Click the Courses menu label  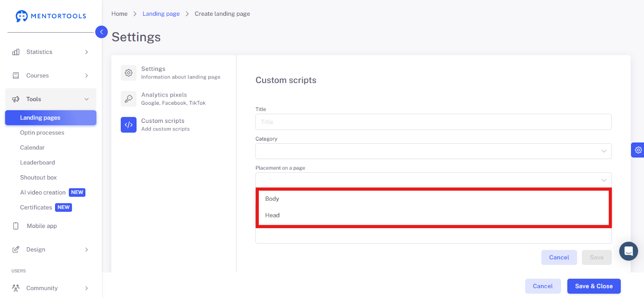pos(37,76)
